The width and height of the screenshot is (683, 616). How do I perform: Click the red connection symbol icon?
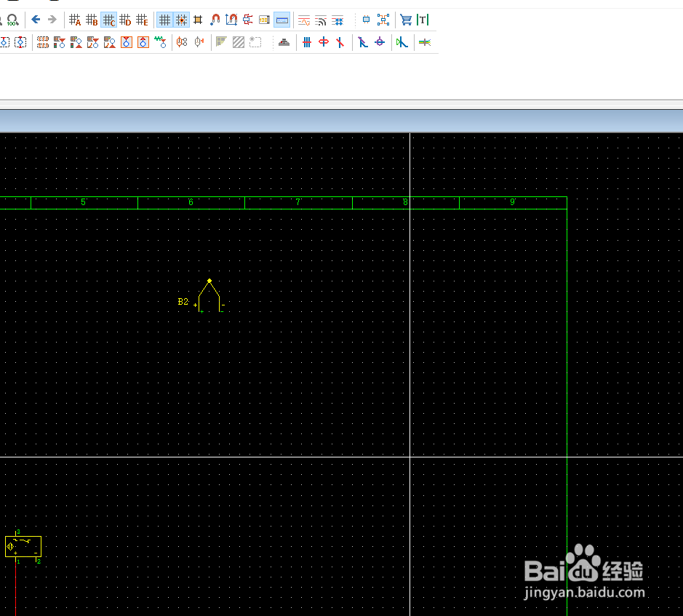tap(248, 20)
